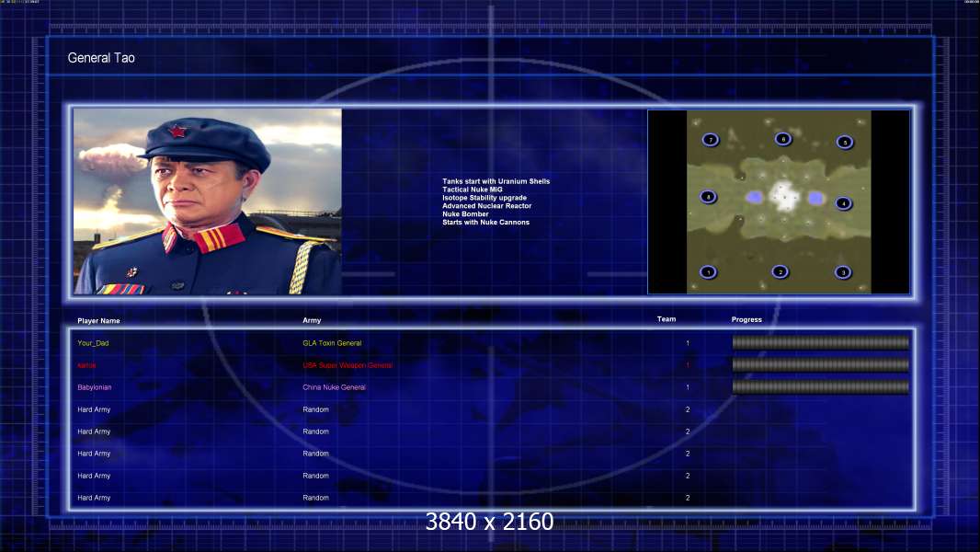Select start position 1 on minimap
The height and width of the screenshot is (552, 980).
tap(708, 272)
